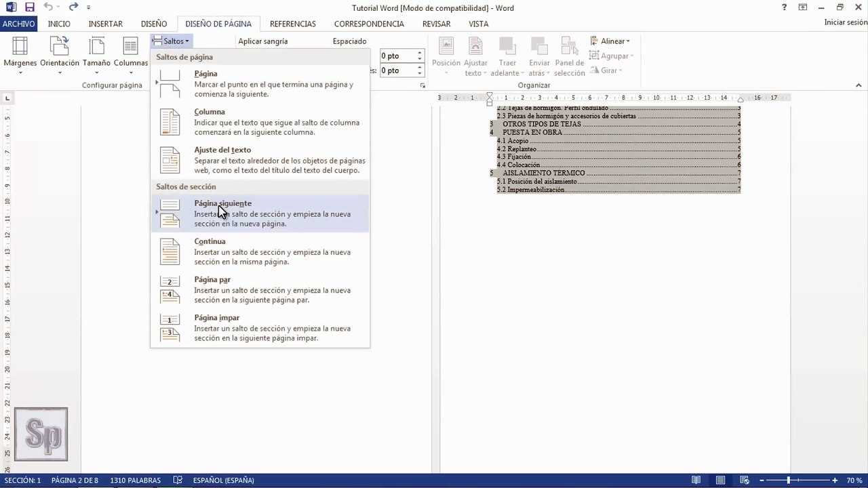Viewport: 868px width, 488px height.
Task: Open Word Help question mark
Action: (x=785, y=7)
